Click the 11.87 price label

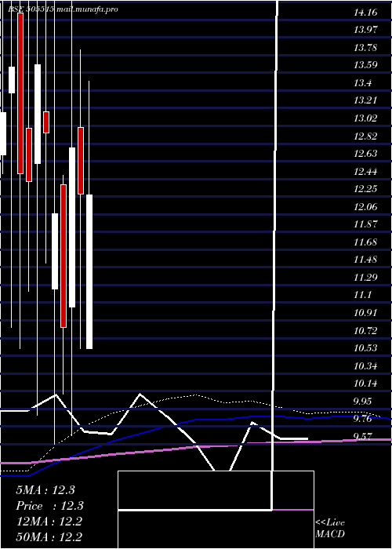pos(365,224)
